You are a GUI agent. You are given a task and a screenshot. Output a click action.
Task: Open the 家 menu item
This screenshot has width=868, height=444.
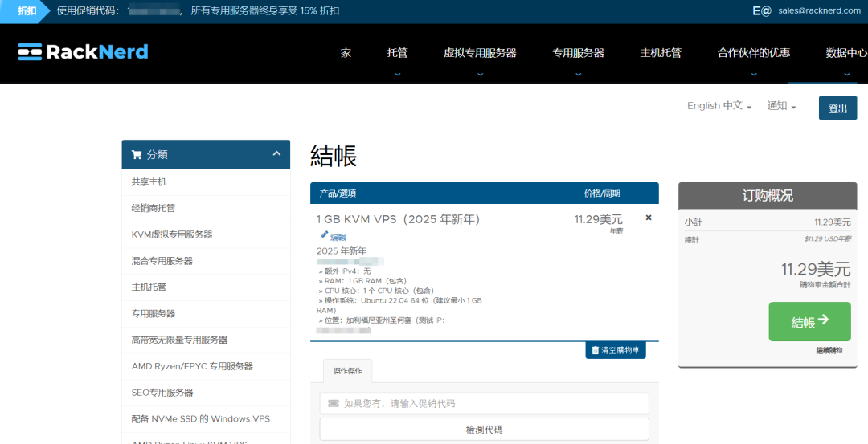[346, 53]
